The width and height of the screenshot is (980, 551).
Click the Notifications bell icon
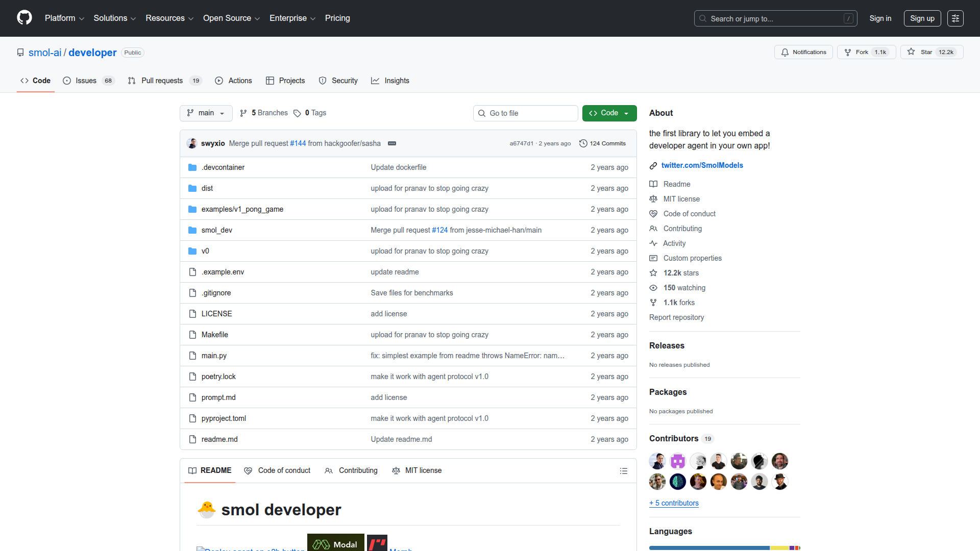785,52
